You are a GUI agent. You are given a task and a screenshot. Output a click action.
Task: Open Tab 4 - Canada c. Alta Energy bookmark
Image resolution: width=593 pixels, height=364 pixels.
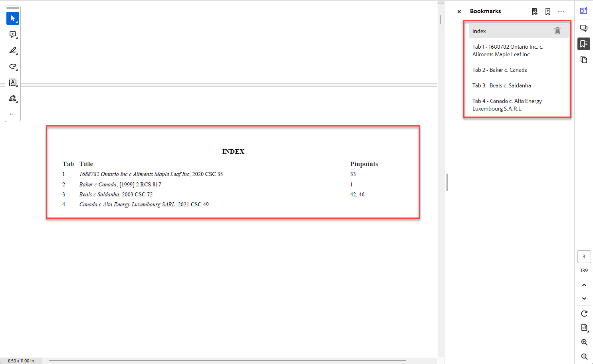[x=507, y=105]
